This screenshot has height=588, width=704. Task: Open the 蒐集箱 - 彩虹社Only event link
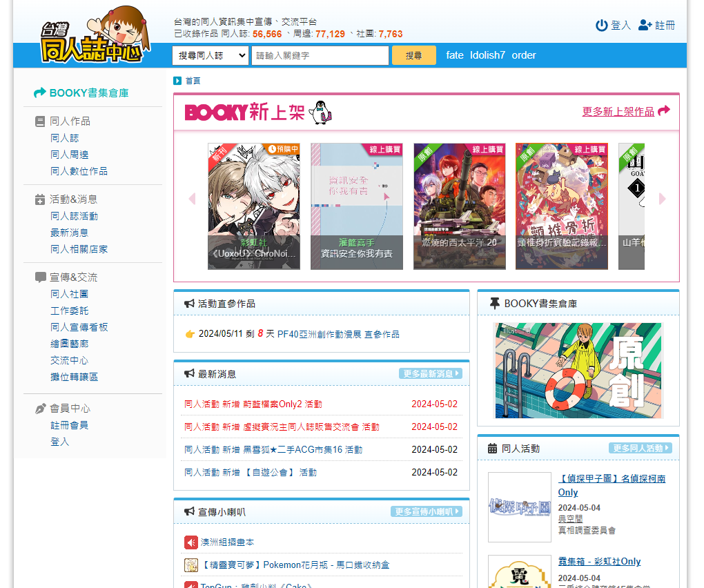599,562
